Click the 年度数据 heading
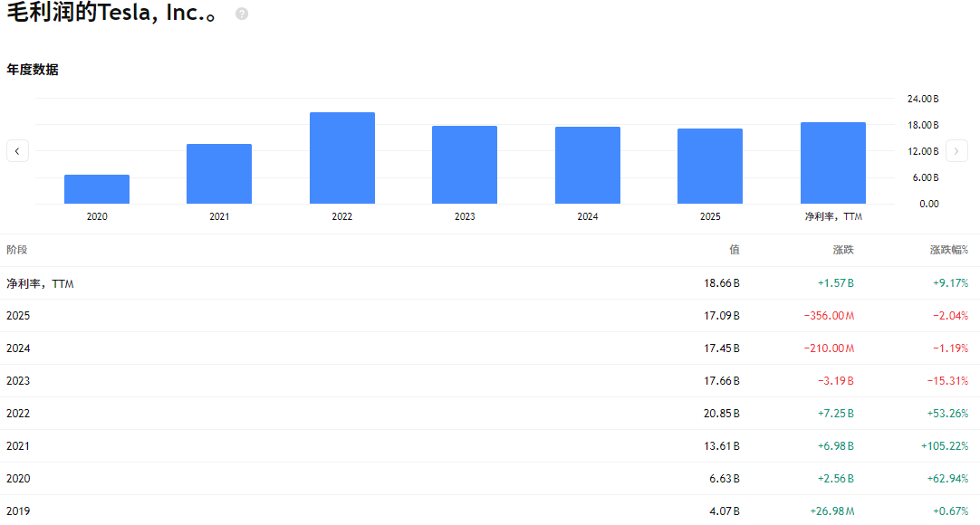The height and width of the screenshot is (525, 980). click(x=33, y=70)
